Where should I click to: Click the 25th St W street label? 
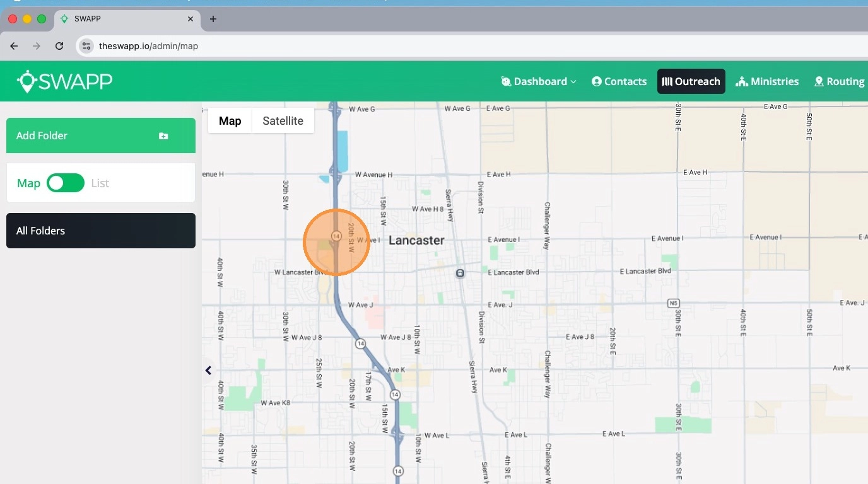coord(319,372)
